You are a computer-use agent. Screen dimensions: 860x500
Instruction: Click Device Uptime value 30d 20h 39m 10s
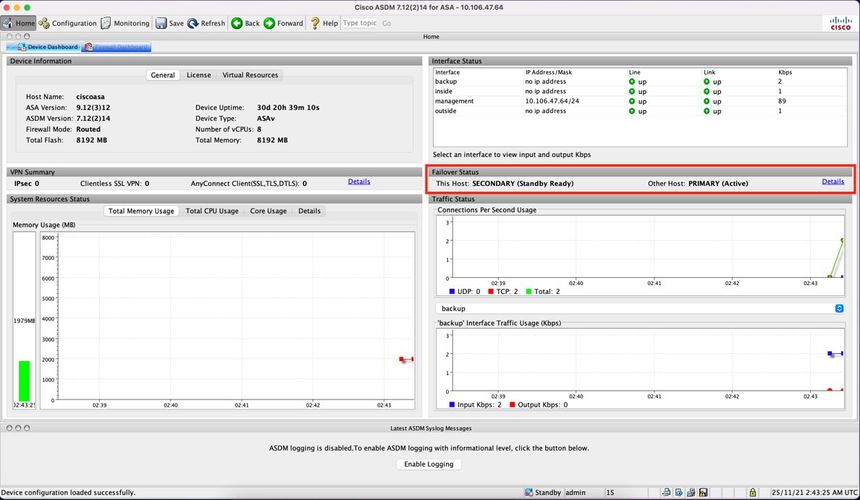(x=288, y=107)
